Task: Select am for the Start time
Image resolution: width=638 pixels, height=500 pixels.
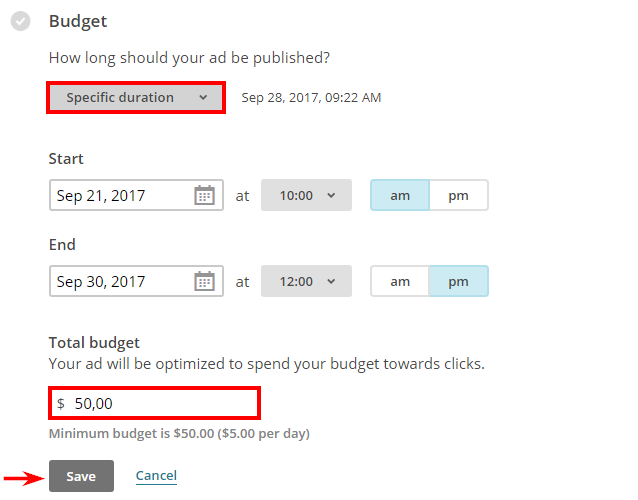Action: pos(400,195)
